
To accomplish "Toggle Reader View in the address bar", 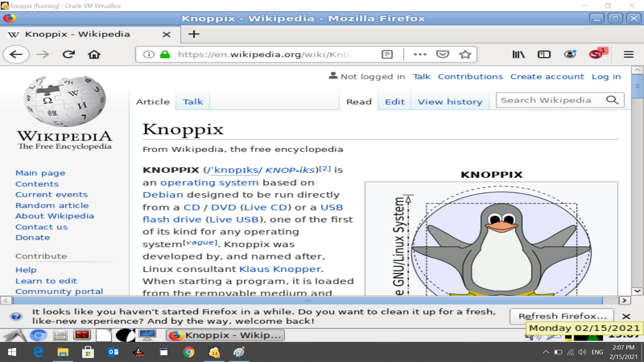I will tap(387, 54).
